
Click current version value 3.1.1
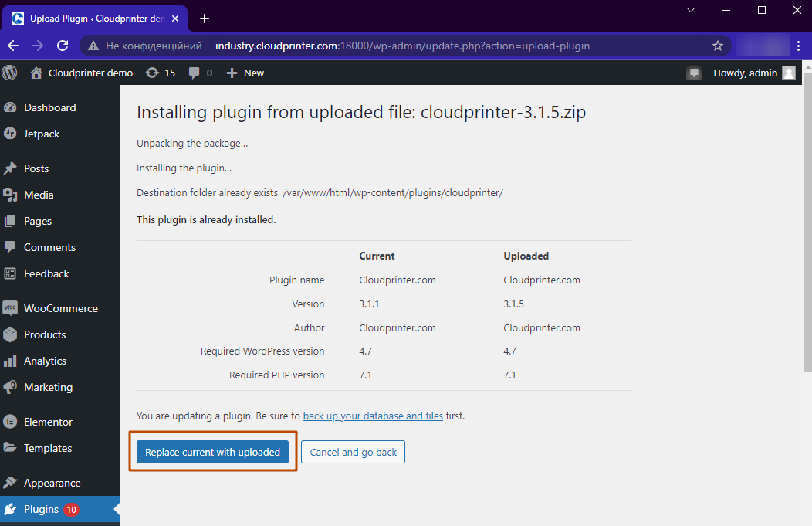point(369,304)
